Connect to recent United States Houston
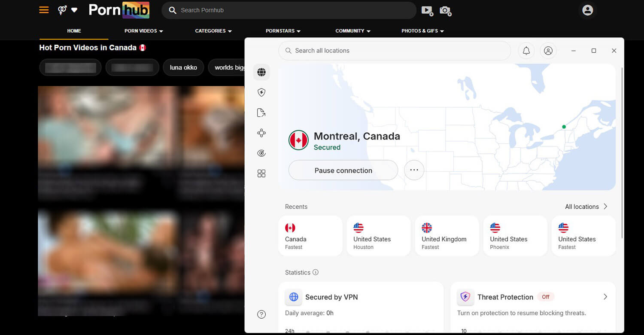644x335 pixels. point(379,236)
